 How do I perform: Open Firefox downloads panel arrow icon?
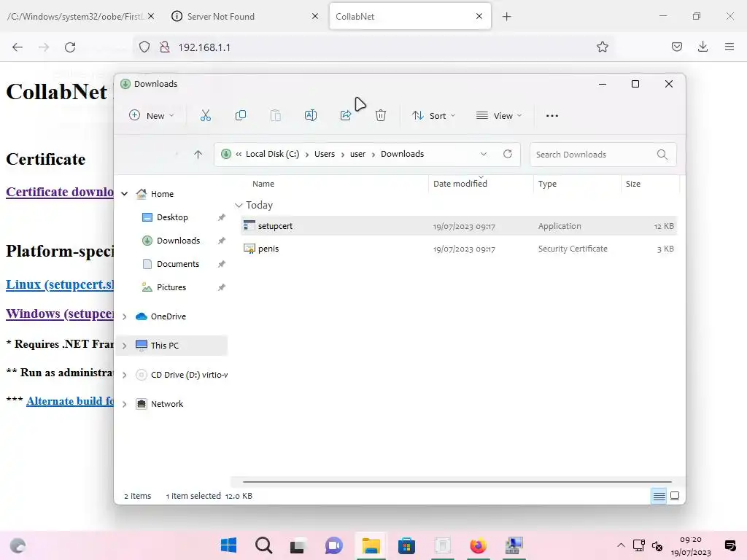(703, 47)
